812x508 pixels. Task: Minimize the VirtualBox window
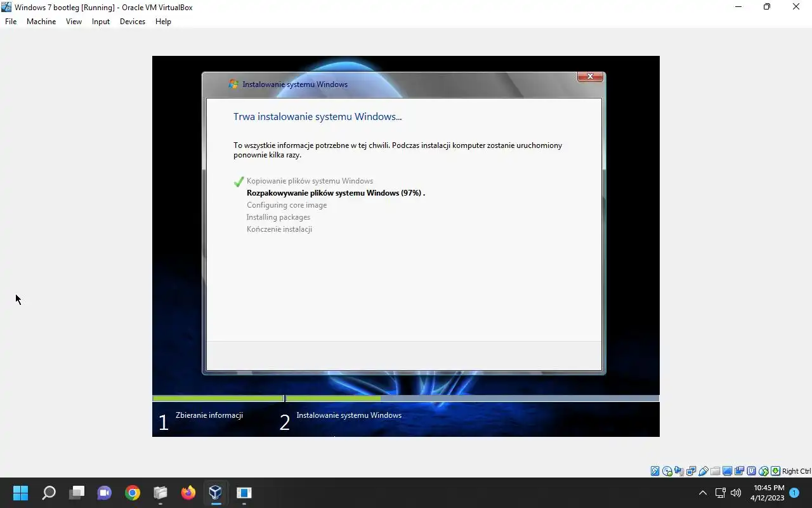point(738,7)
